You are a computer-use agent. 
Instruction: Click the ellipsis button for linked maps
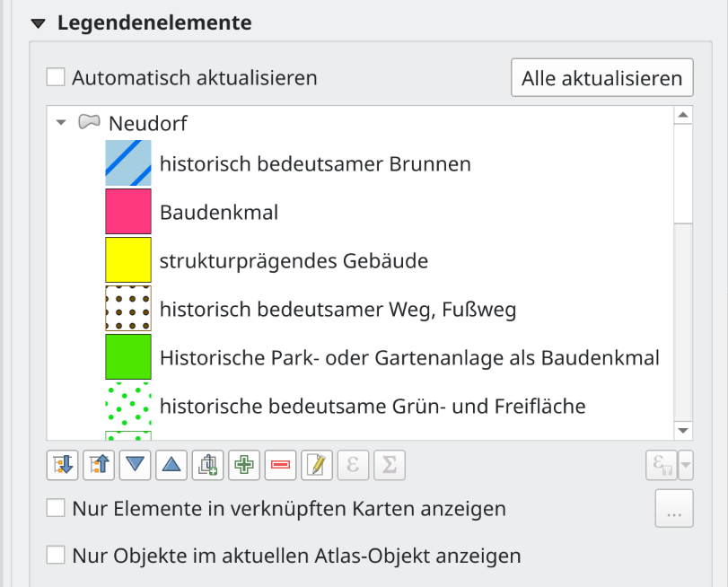(674, 509)
